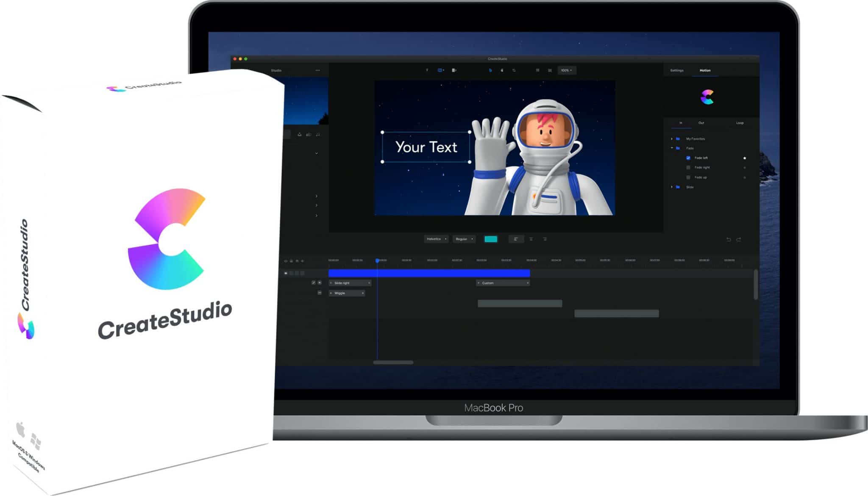Select the text alignment left icon
868x496 pixels.
point(514,240)
